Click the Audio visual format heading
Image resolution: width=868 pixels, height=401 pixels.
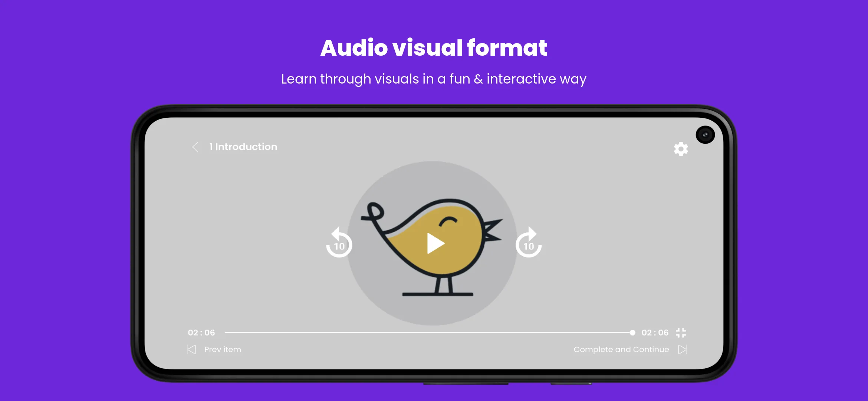434,48
